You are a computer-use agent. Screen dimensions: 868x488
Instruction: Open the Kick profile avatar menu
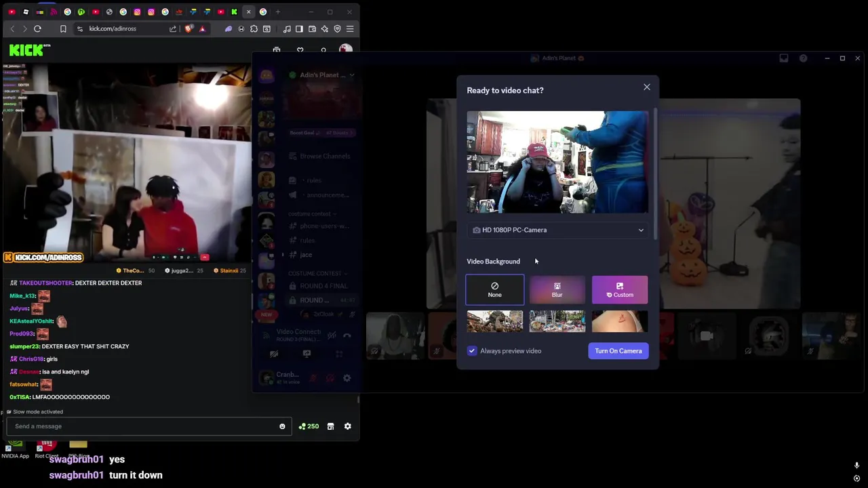[x=346, y=49]
